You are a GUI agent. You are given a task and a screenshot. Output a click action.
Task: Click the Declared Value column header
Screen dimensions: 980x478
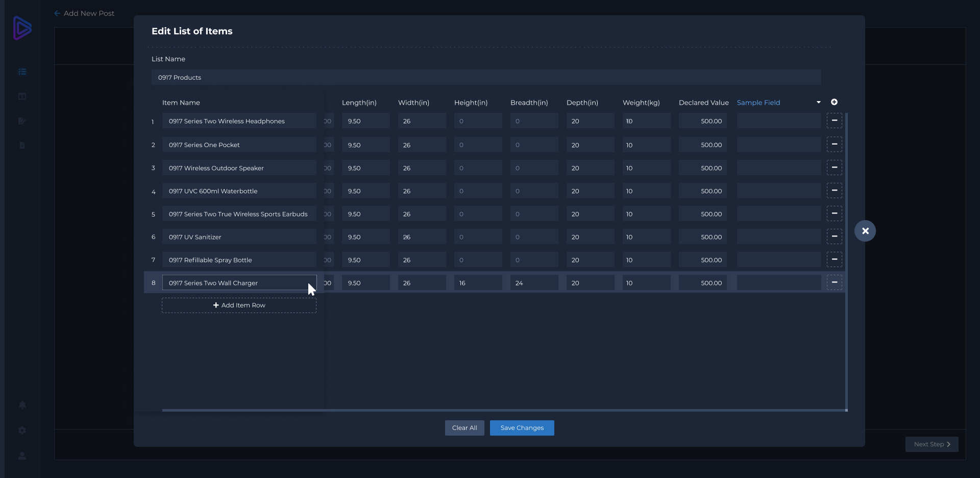tap(704, 103)
